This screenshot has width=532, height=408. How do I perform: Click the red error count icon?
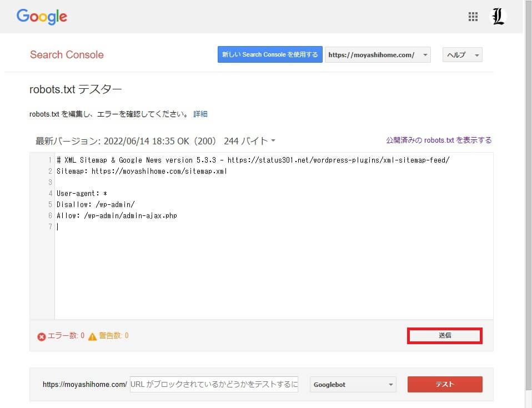(42, 336)
